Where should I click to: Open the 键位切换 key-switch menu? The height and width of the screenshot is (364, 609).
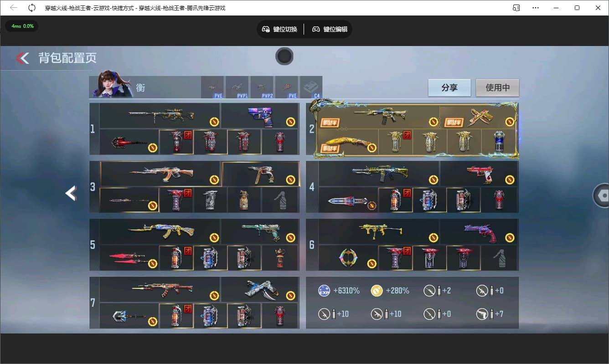pos(279,29)
